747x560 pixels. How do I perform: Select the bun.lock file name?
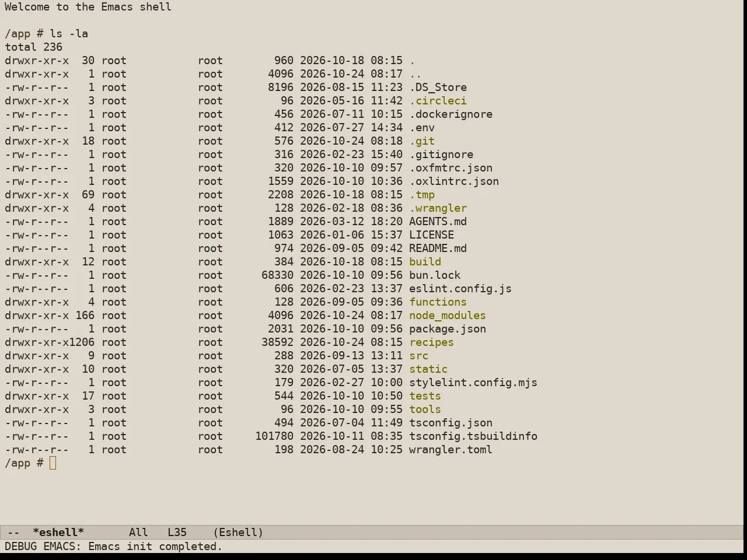coord(435,275)
